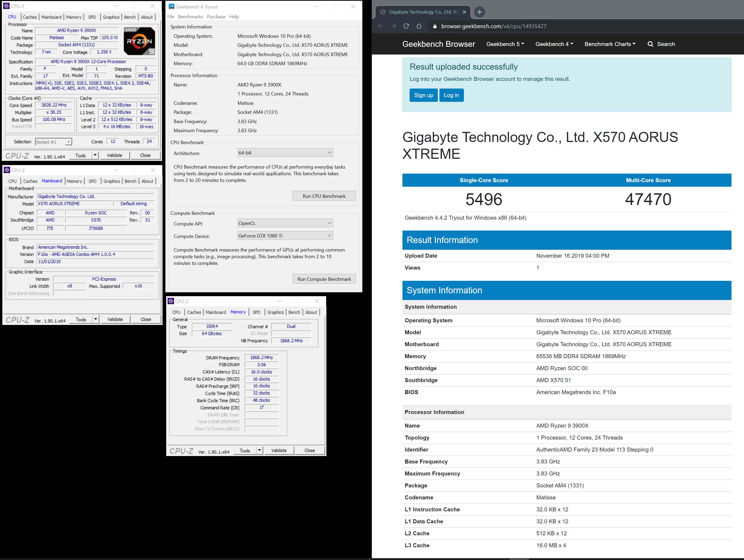This screenshot has height=560, width=744.
Task: Click the Core Speed 3828.22 MHz field
Action: tap(54, 105)
